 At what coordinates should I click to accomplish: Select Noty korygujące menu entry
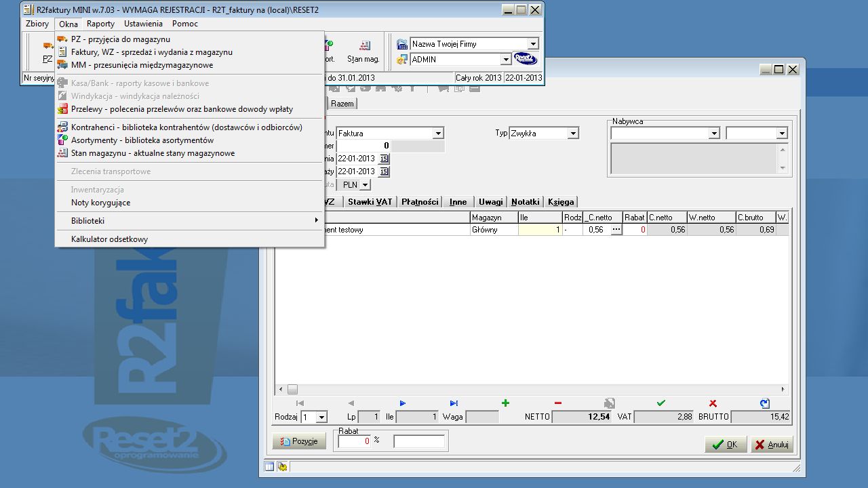coord(189,203)
